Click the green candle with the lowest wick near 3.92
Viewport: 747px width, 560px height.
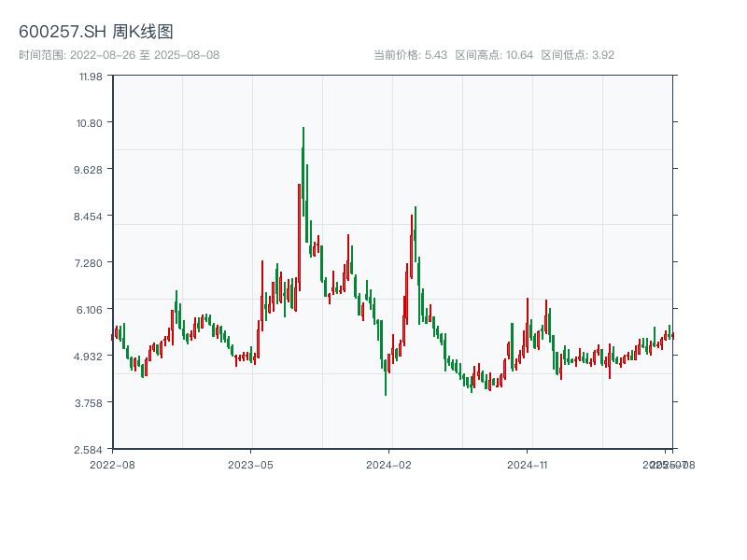click(x=386, y=378)
